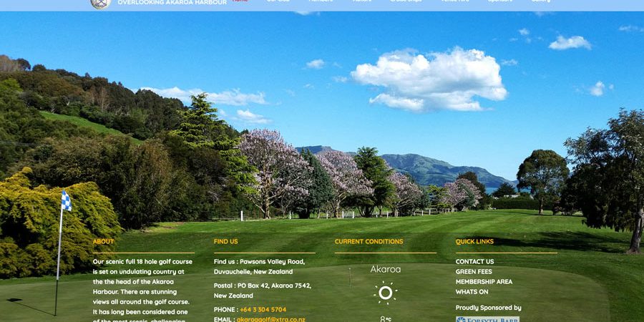Click the akaroagolf@xtra.co.nz email link
This screenshot has height=322, width=644.
[x=270, y=319]
